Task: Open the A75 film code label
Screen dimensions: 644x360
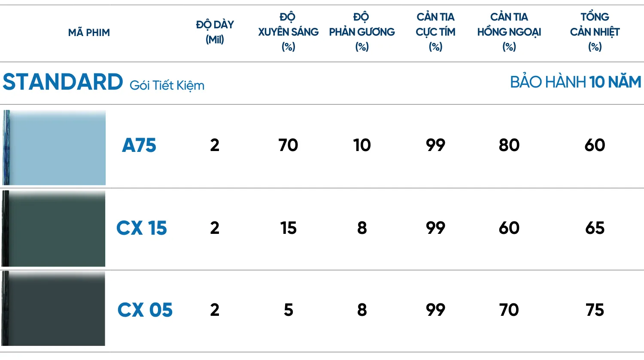Action: (x=139, y=145)
